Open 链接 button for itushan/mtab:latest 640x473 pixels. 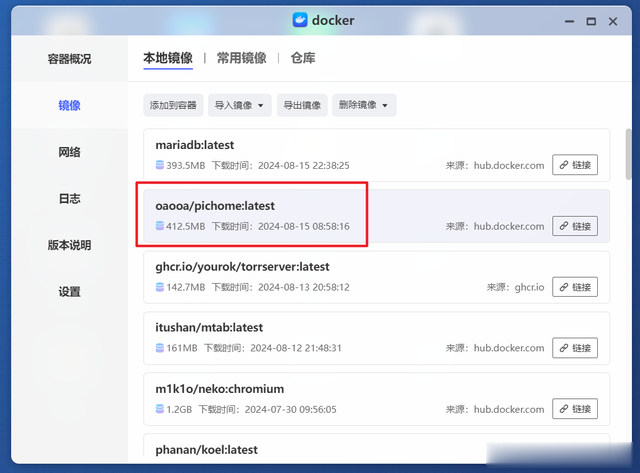pyautogui.click(x=575, y=348)
